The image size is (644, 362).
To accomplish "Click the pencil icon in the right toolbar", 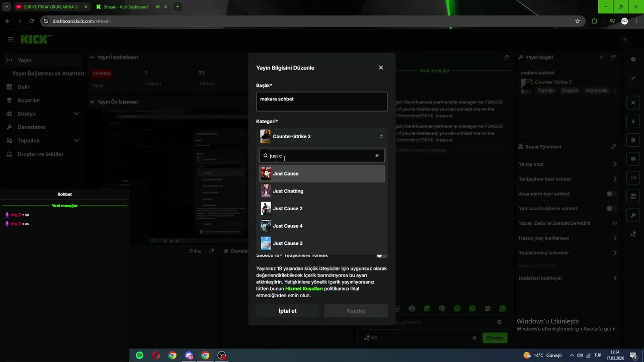I will (633, 78).
